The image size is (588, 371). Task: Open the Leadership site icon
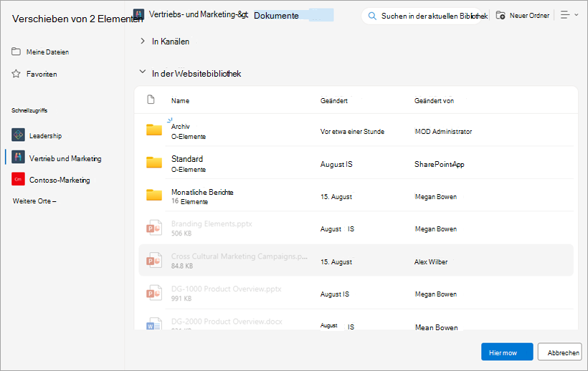click(x=18, y=135)
